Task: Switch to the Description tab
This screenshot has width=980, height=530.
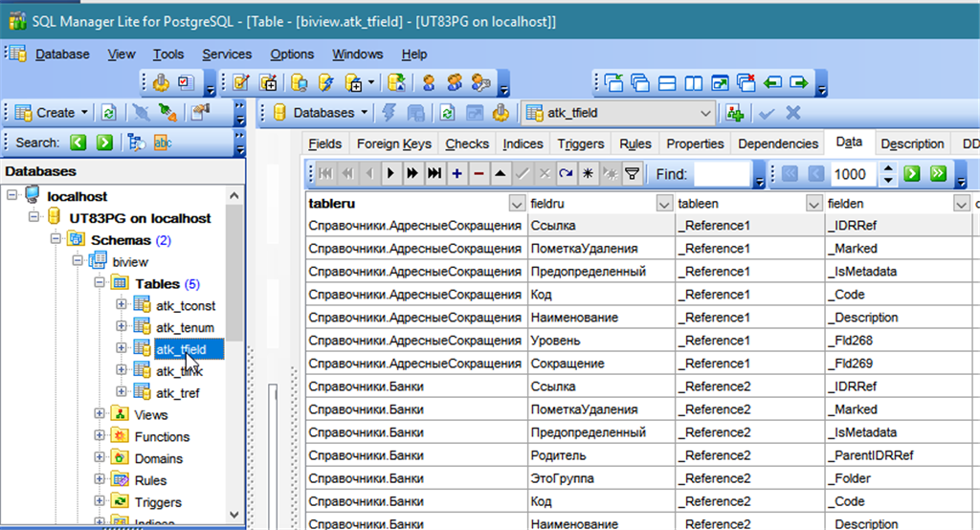Action: (912, 144)
